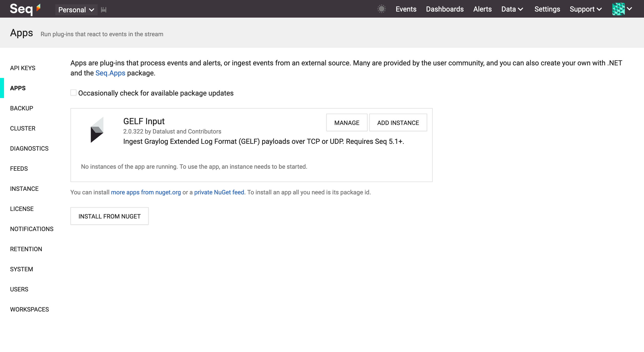Select API KEYS in settings sidebar
Viewport: 644px width, 352px height.
[x=23, y=68]
